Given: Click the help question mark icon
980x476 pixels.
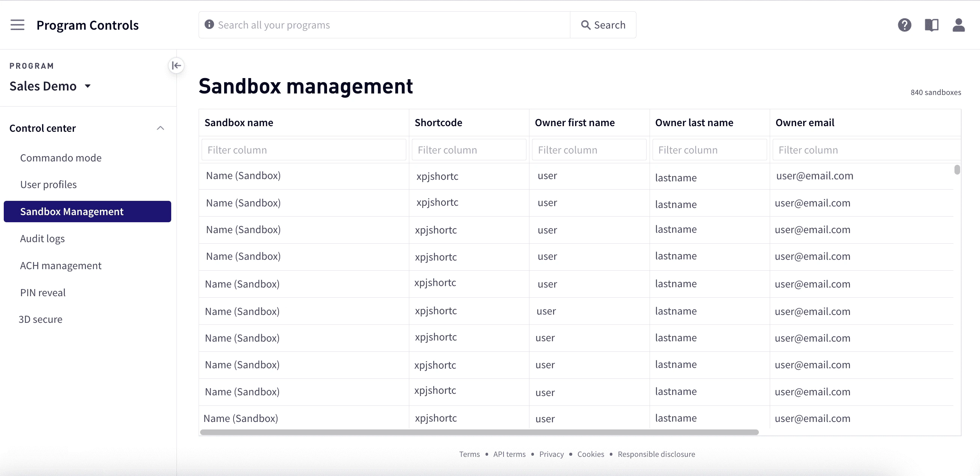Looking at the screenshot, I should pyautogui.click(x=905, y=25).
